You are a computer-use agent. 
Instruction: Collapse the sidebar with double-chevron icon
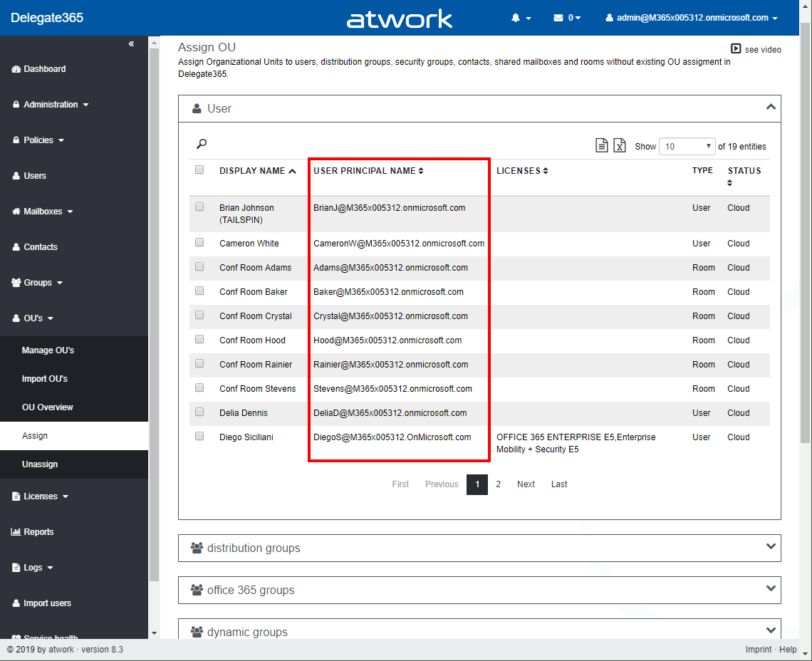(131, 44)
